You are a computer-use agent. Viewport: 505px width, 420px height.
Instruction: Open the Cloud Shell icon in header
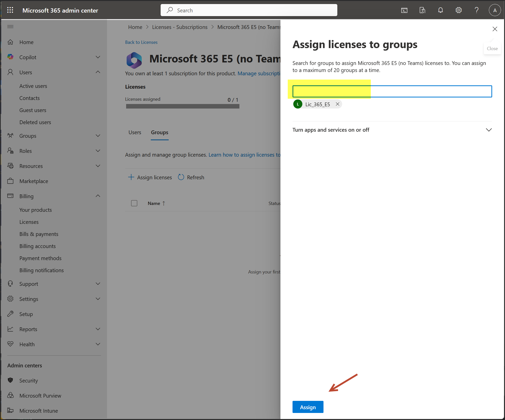point(404,10)
